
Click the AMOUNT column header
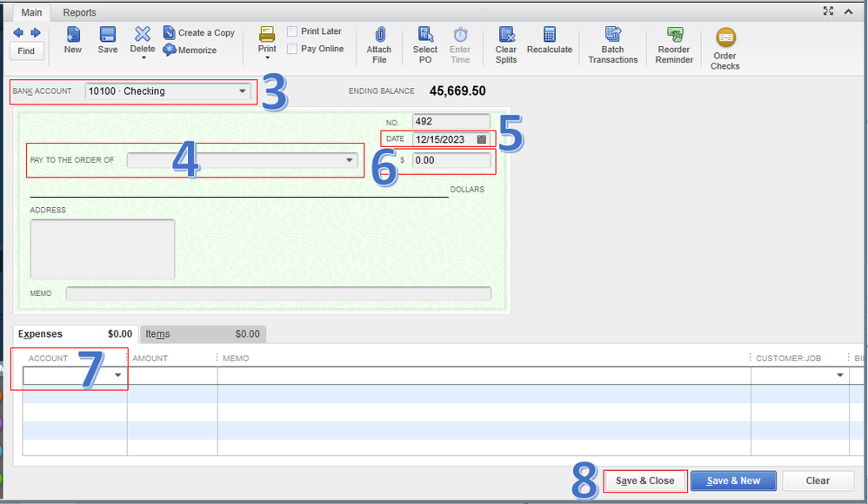(150, 359)
